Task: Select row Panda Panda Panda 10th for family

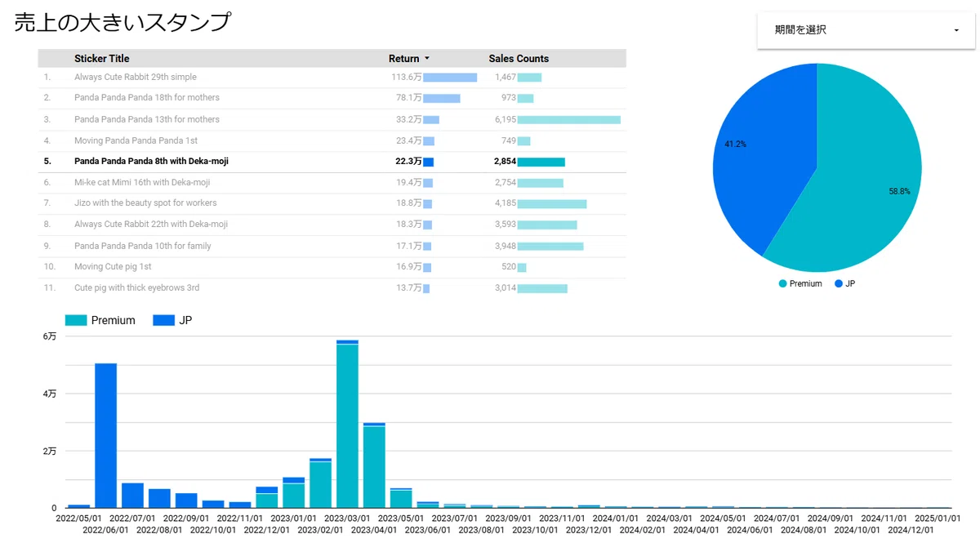Action: coord(332,246)
